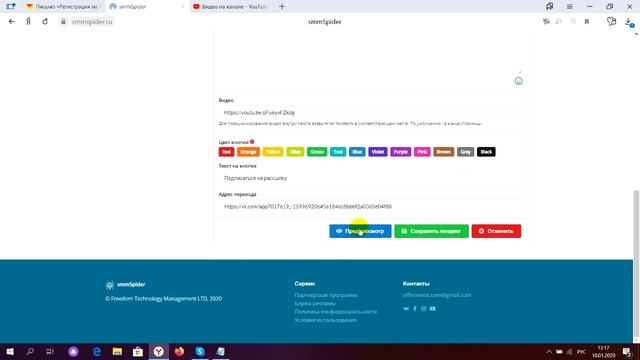Open the emoji picker smiley icon
640x360 pixels.
tap(518, 81)
